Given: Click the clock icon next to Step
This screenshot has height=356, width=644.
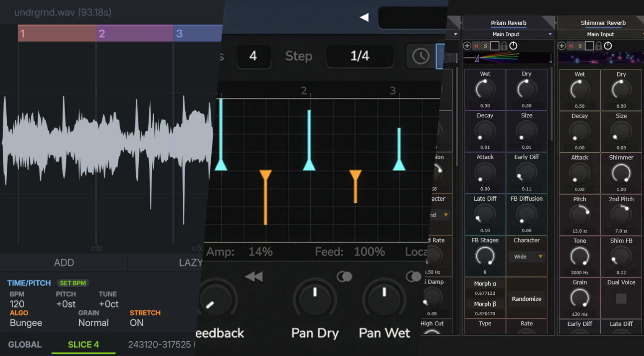Looking at the screenshot, I should coord(421,56).
